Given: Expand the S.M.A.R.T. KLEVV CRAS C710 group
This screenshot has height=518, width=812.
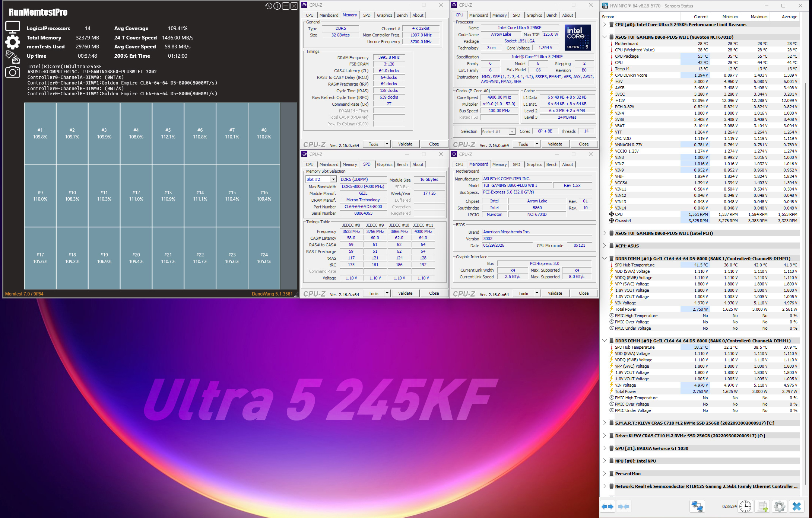Looking at the screenshot, I should click(605, 423).
